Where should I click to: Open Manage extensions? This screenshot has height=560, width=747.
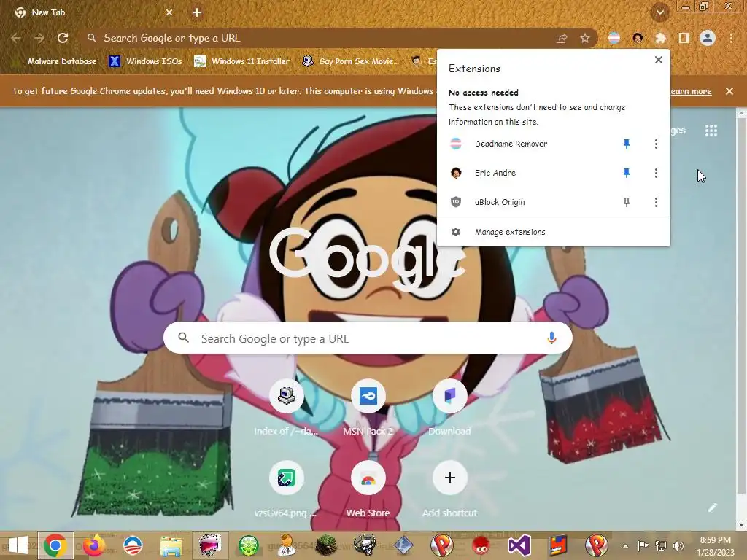point(553,232)
